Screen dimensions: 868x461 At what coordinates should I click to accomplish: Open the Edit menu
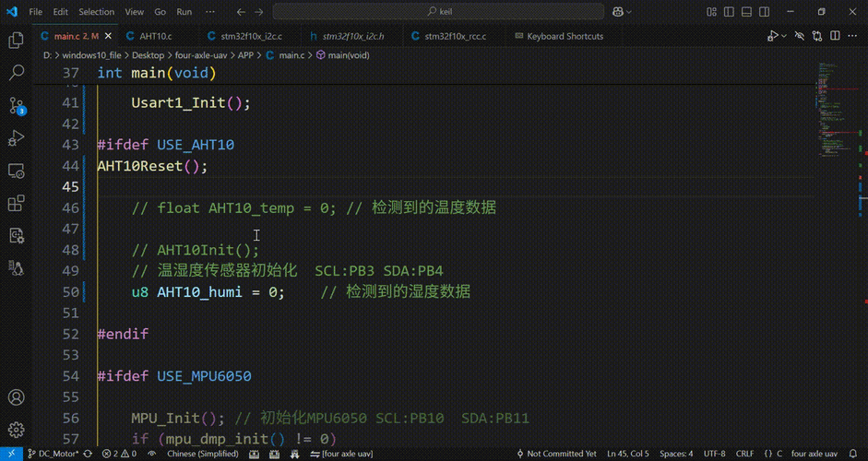tap(60, 12)
